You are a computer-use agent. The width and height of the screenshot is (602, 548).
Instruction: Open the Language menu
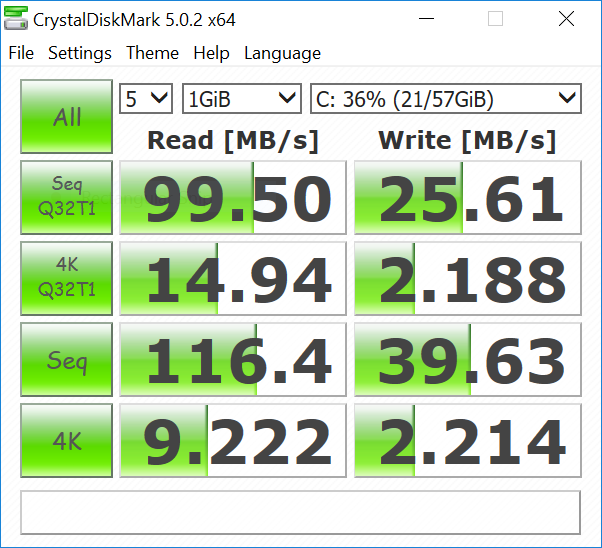tap(282, 53)
